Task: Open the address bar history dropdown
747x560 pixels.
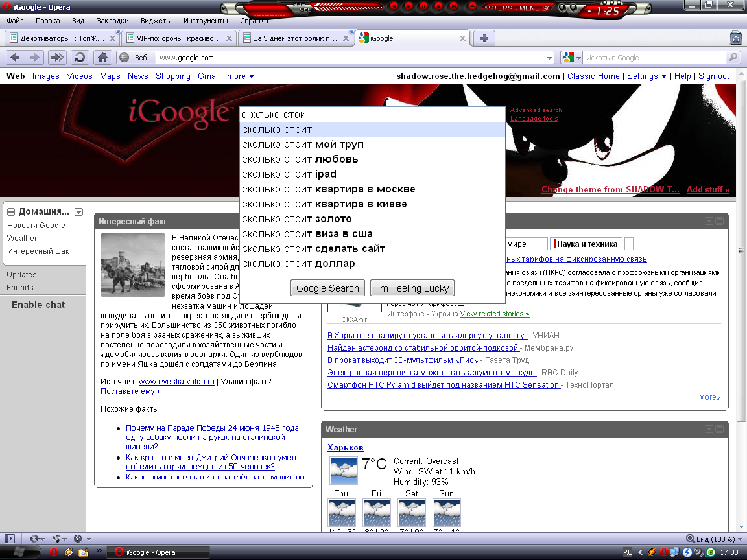Action: pyautogui.click(x=549, y=58)
